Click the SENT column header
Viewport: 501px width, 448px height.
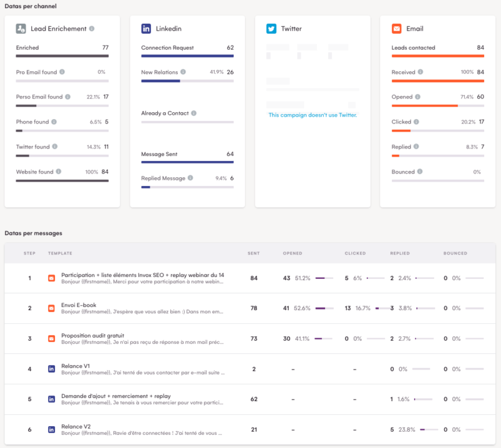[x=254, y=253]
